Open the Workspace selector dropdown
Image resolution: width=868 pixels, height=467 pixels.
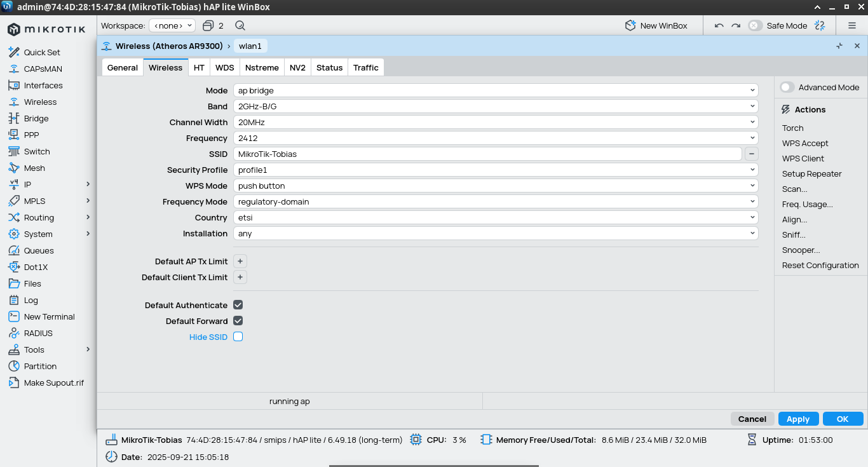[172, 26]
